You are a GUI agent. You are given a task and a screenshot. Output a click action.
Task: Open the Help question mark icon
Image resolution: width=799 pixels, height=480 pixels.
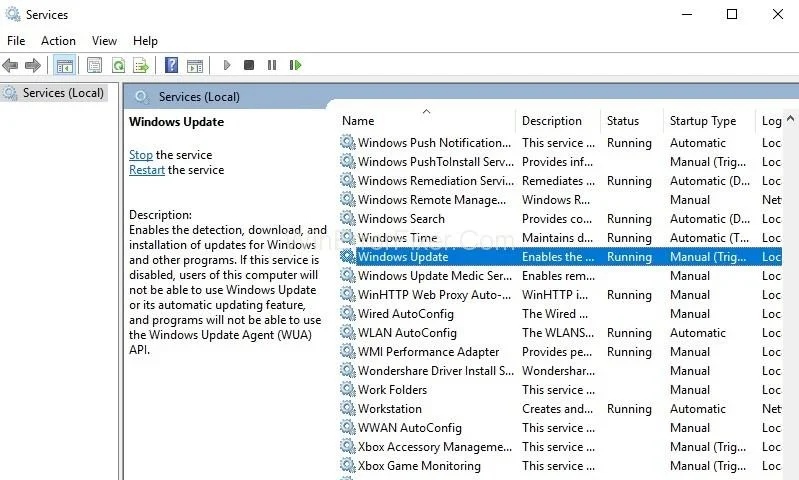point(172,65)
